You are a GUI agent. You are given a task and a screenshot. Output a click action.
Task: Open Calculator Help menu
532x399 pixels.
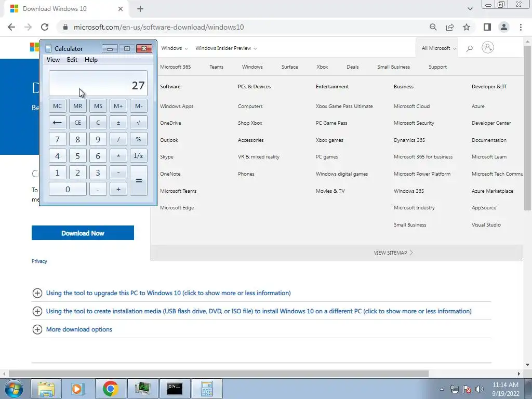click(91, 60)
